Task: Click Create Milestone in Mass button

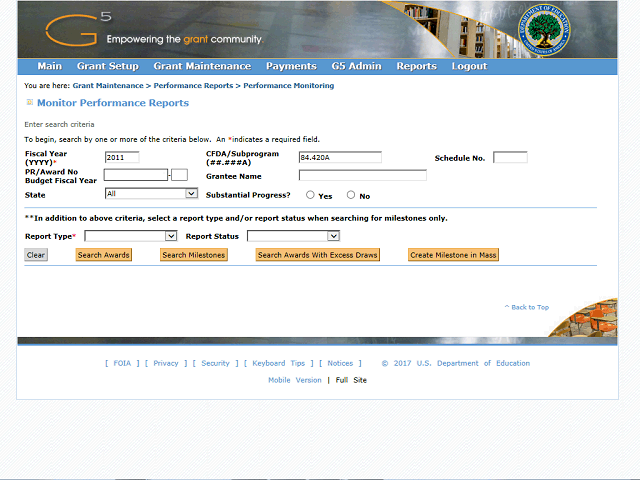Action: [x=453, y=255]
